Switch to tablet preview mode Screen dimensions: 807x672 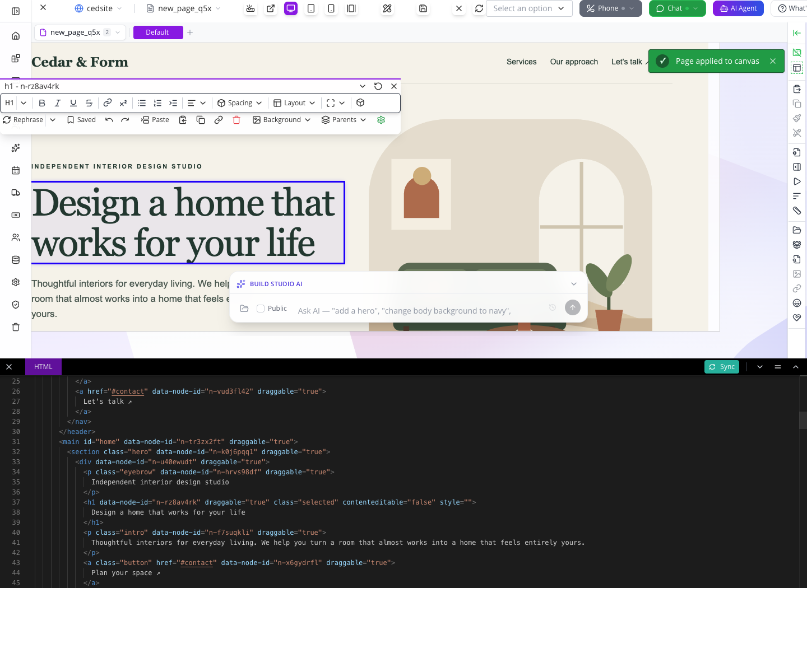click(311, 8)
